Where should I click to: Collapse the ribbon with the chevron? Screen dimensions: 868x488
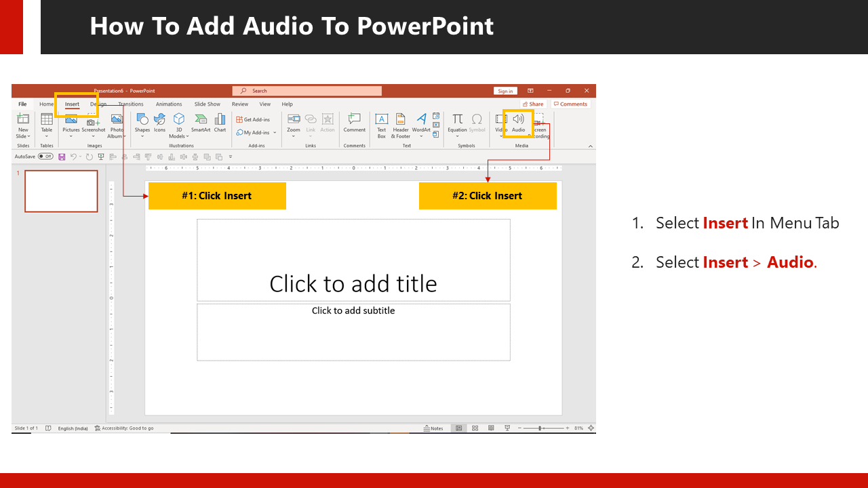point(590,146)
